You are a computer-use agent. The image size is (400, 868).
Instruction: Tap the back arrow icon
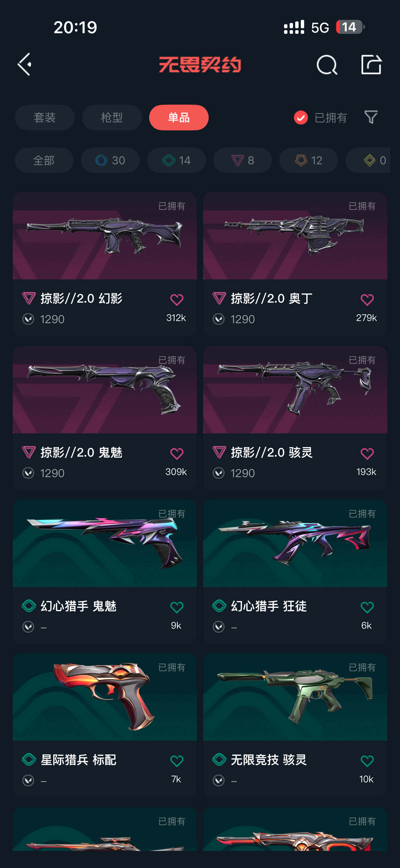coord(24,65)
